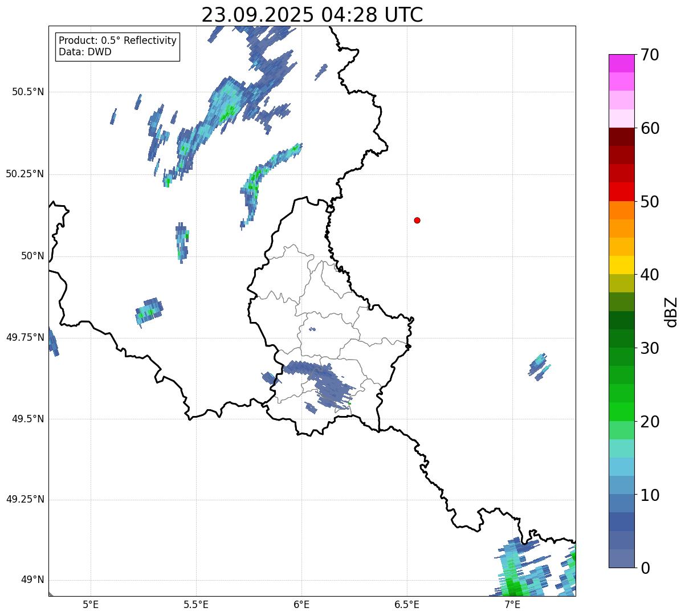Screen dimensions: 685x616
Task: Click the colorbar tick label '70'
Action: (650, 55)
